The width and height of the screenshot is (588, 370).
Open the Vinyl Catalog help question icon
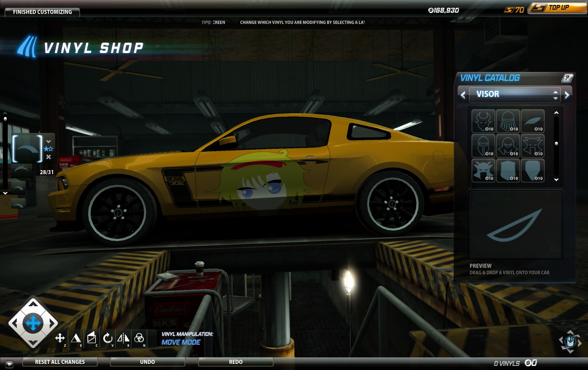click(x=568, y=78)
